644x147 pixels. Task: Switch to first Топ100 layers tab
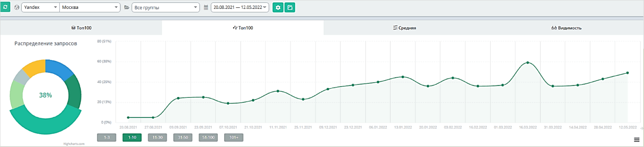point(81,28)
